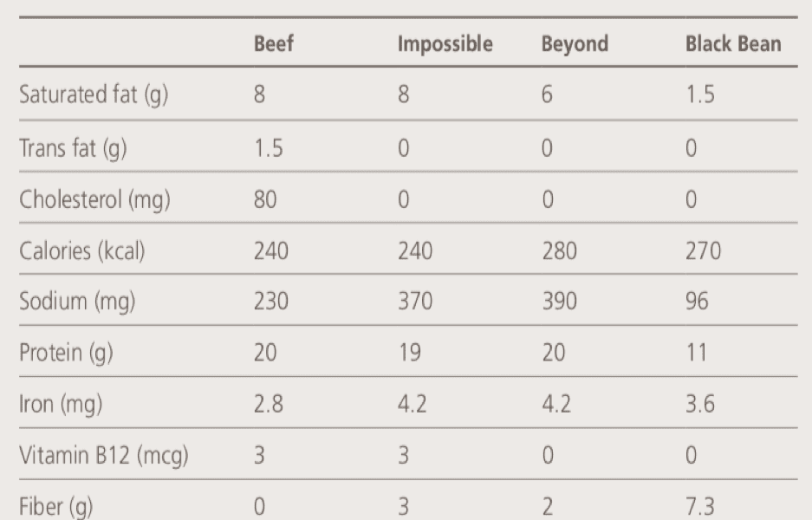
Task: Click Impossible sodium value 370
Action: pyautogui.click(x=415, y=301)
